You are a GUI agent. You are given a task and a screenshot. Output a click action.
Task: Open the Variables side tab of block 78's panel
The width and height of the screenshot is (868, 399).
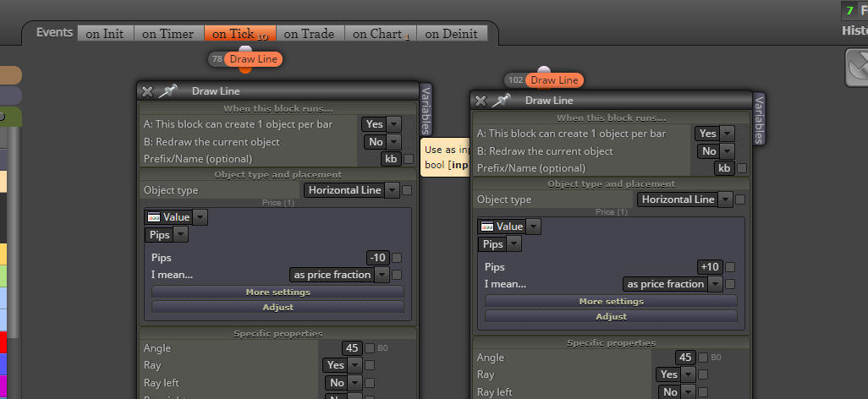[x=426, y=109]
